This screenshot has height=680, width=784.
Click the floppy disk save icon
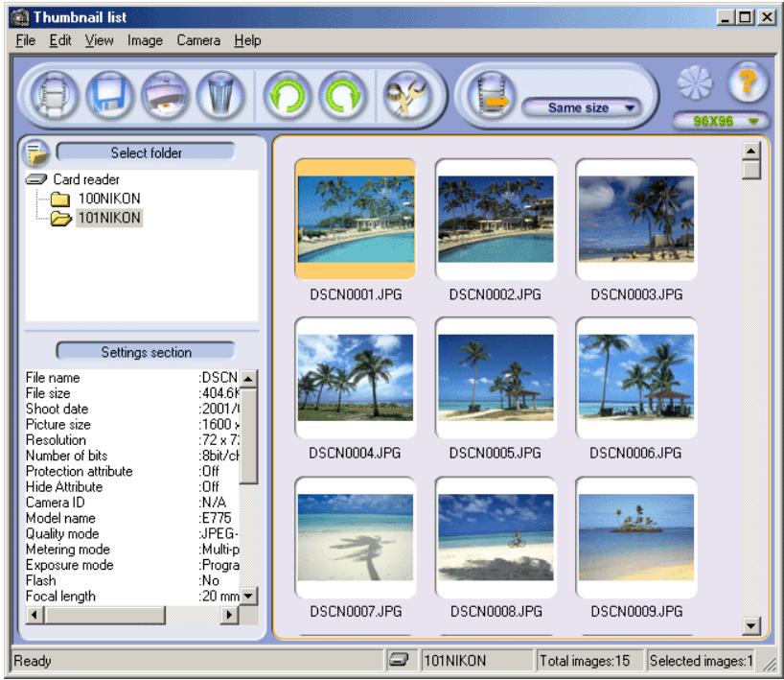(x=110, y=95)
